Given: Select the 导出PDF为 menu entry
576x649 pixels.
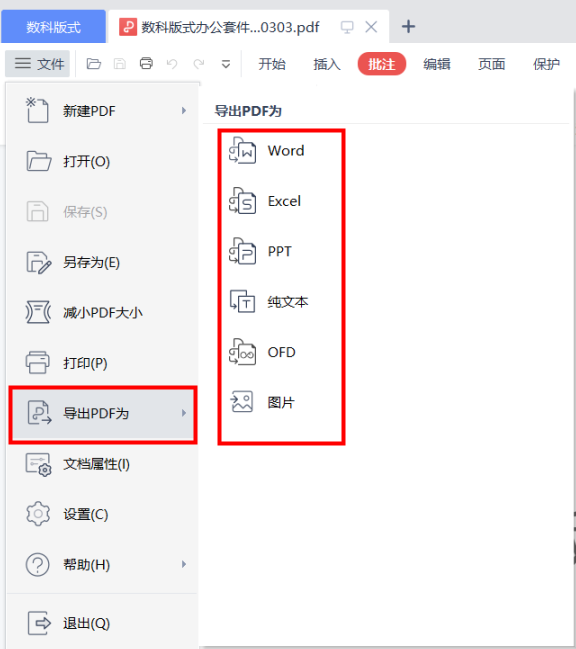Looking at the screenshot, I should point(103,413).
